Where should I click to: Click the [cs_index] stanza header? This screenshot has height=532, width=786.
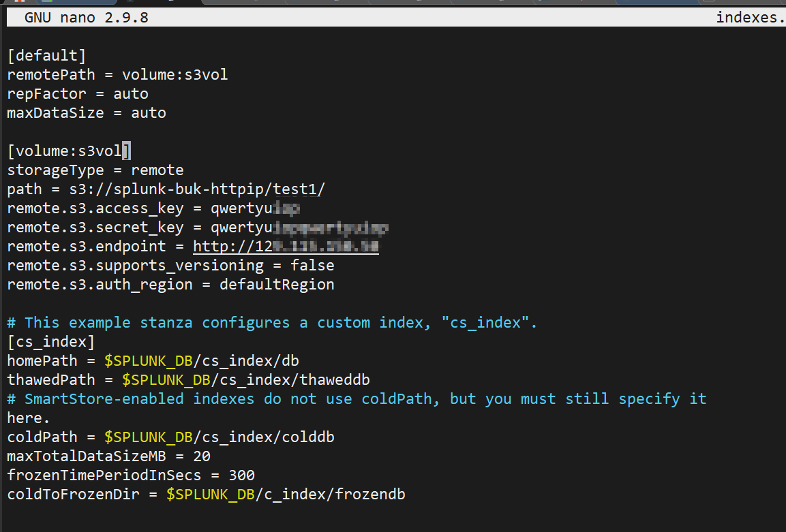click(51, 341)
